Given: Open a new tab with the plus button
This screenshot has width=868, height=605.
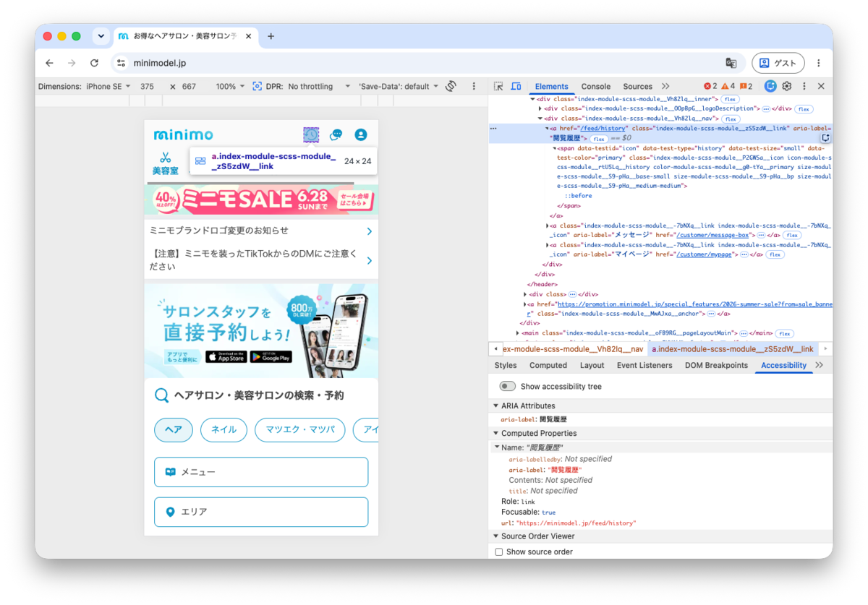Looking at the screenshot, I should 271,36.
